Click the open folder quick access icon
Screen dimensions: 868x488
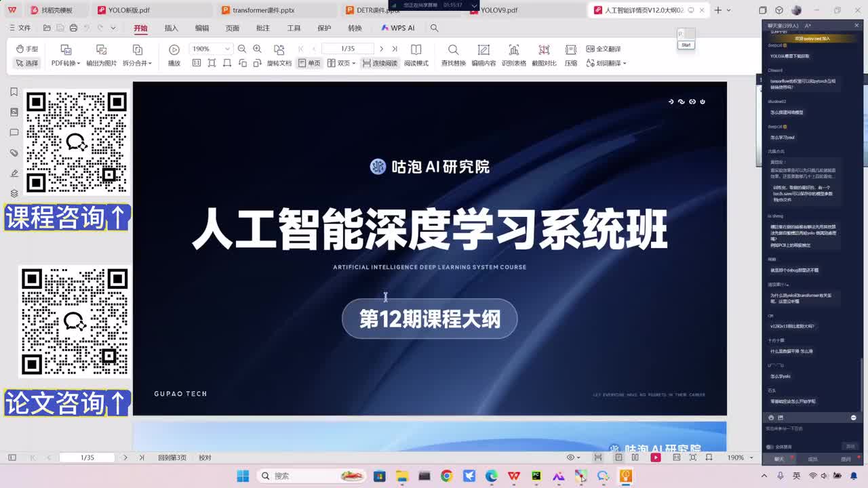(47, 28)
